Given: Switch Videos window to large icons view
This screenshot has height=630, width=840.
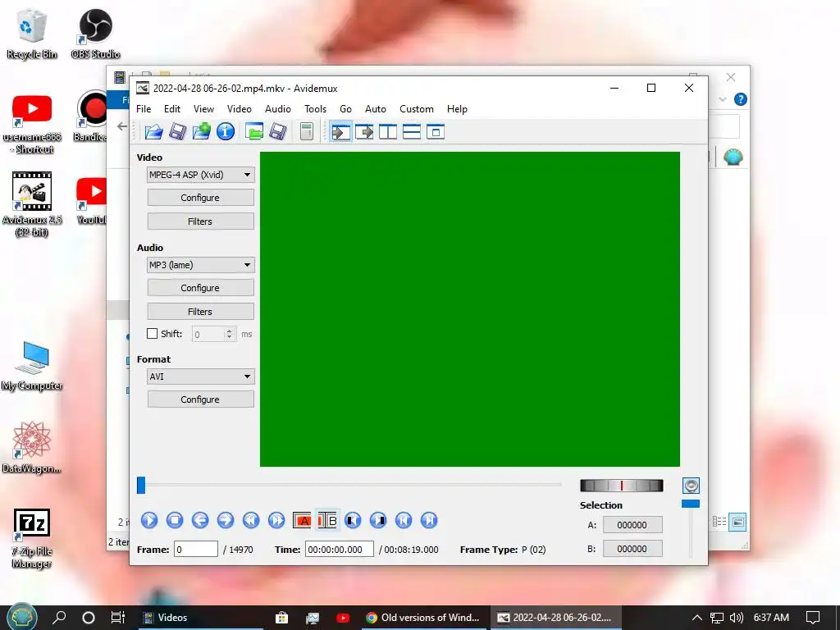Looking at the screenshot, I should [737, 522].
